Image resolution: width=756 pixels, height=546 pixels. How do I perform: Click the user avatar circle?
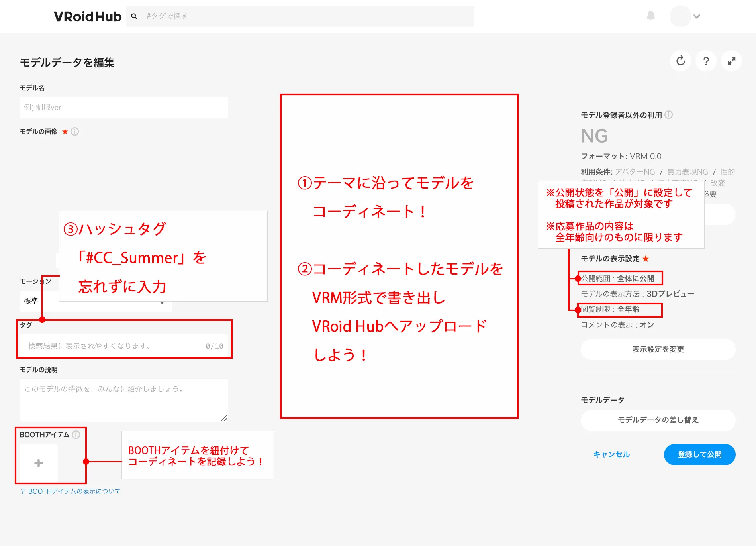pos(680,16)
